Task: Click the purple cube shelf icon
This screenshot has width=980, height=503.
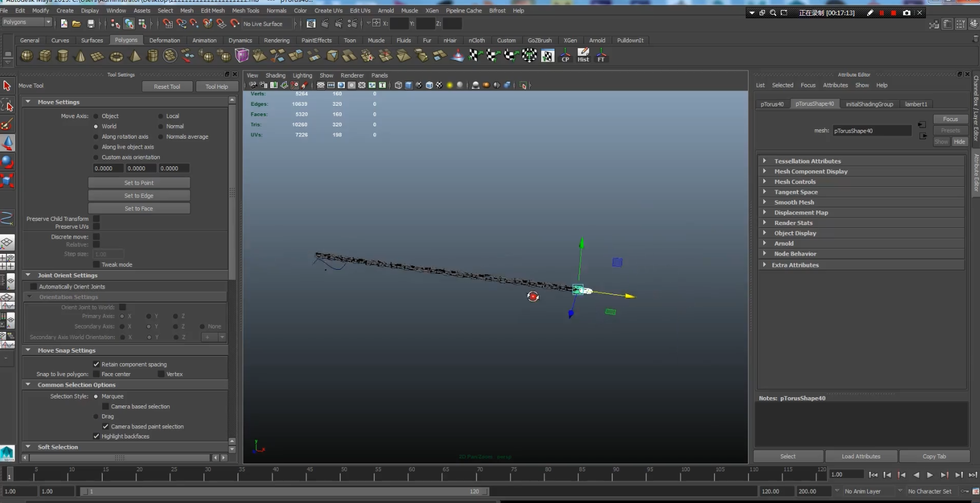Action: click(x=242, y=56)
